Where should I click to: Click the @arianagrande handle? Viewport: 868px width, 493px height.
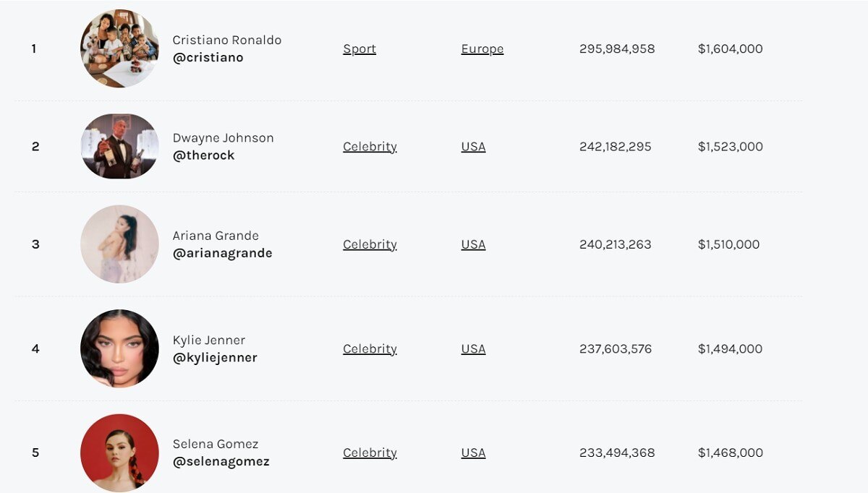click(x=222, y=253)
